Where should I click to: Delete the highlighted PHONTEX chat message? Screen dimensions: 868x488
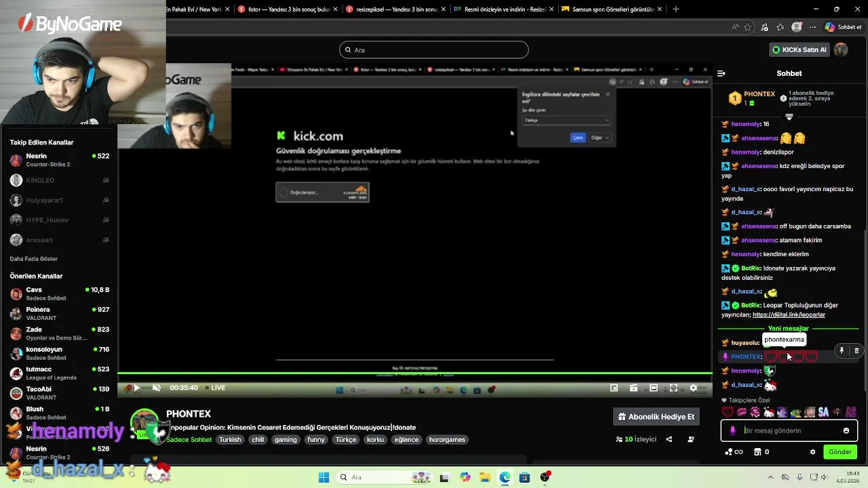click(856, 350)
